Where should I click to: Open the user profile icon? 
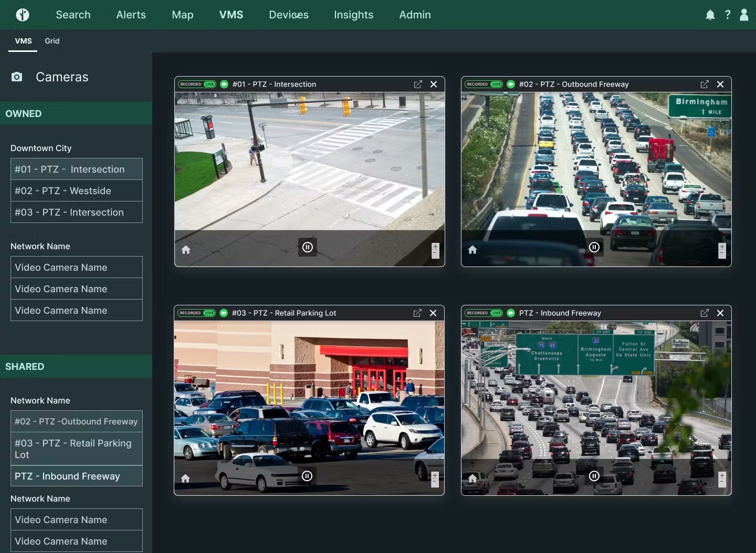(744, 15)
